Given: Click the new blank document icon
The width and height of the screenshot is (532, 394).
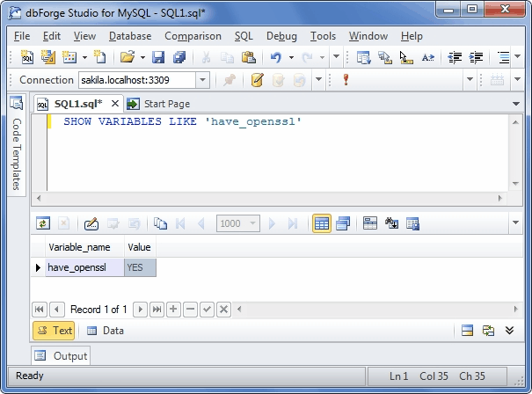Looking at the screenshot, I should (99, 57).
